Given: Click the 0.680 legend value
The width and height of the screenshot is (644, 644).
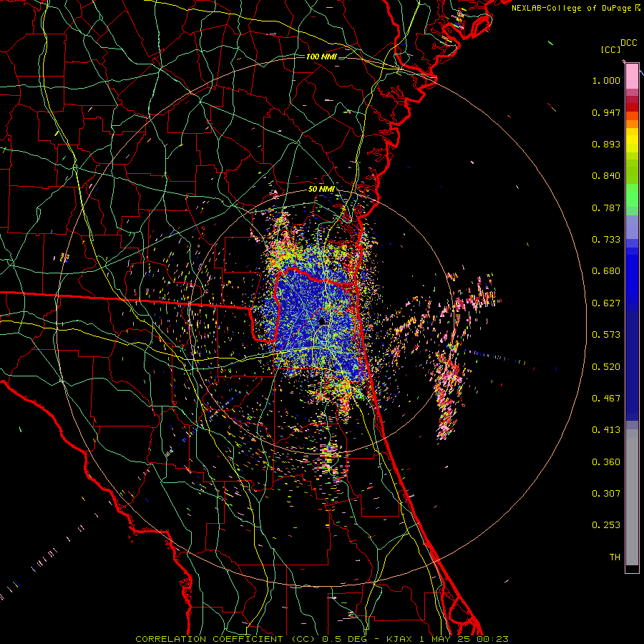Looking at the screenshot, I should (606, 271).
